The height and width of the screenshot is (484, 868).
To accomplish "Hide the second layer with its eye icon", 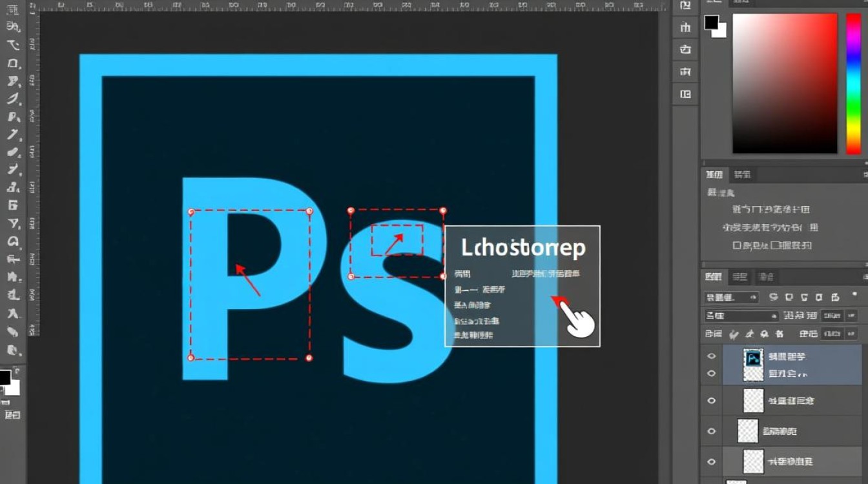I will [x=711, y=401].
